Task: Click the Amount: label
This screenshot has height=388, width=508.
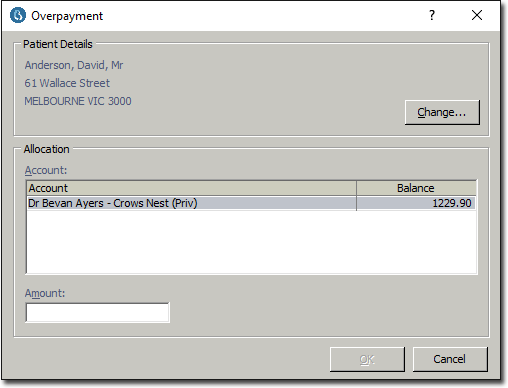Action: tap(45, 293)
